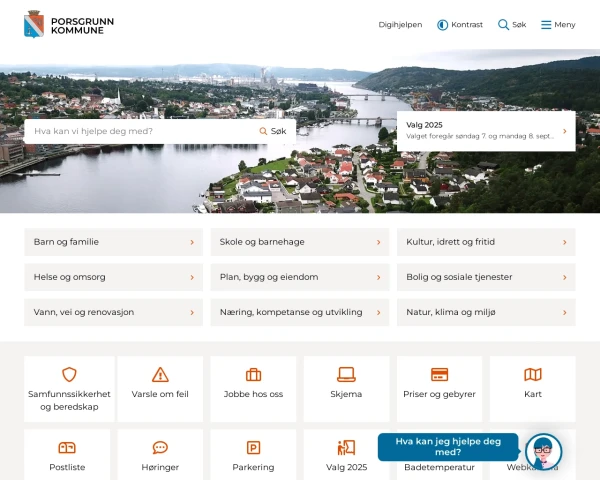
Task: Click the chevron beside Plan, bygg og eiendom
Action: 378,278
